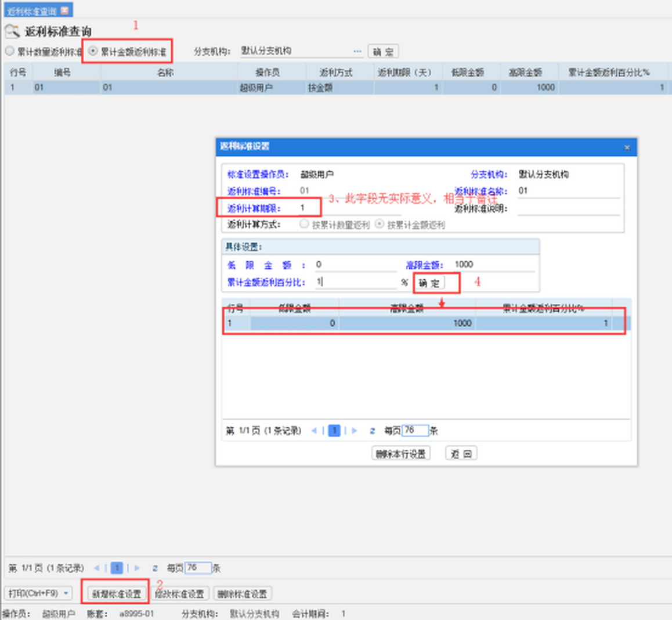Select the 累计金额返利标准 radio button

pos(93,51)
